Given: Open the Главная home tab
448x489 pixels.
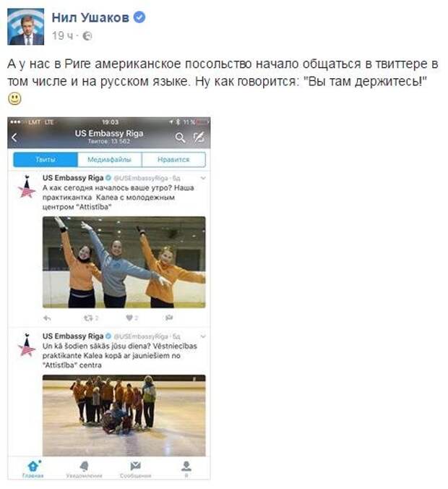Looking at the screenshot, I should pos(33,469).
